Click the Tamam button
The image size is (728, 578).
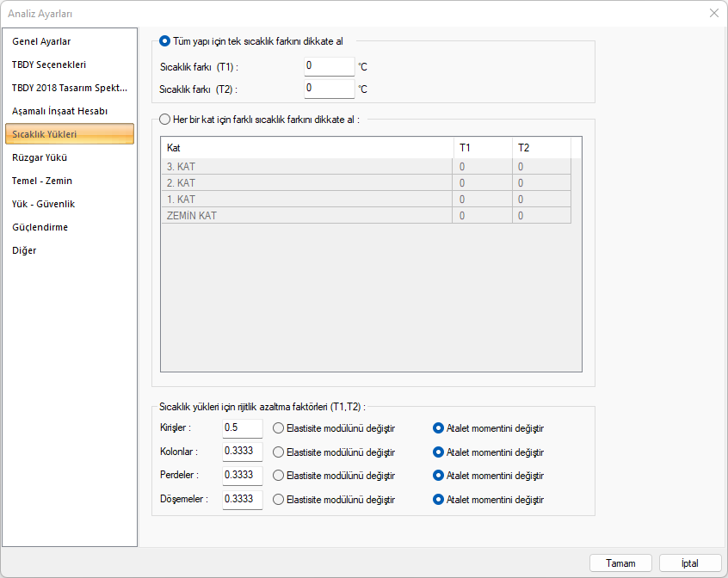620,563
